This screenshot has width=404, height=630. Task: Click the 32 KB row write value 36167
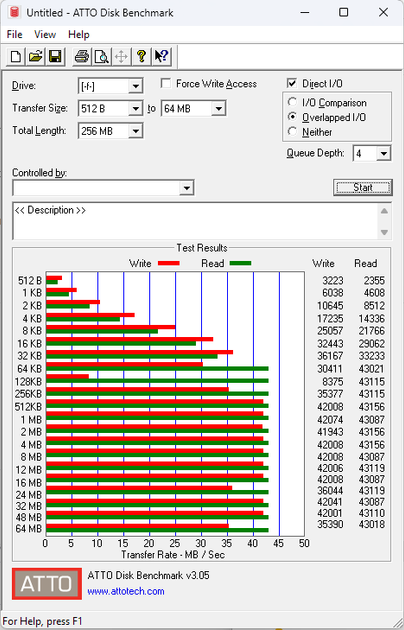pyautogui.click(x=330, y=356)
